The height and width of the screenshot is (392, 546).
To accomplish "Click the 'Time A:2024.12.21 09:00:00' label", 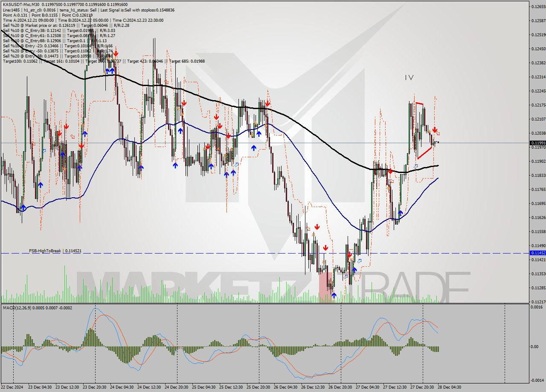I will (28, 20).
